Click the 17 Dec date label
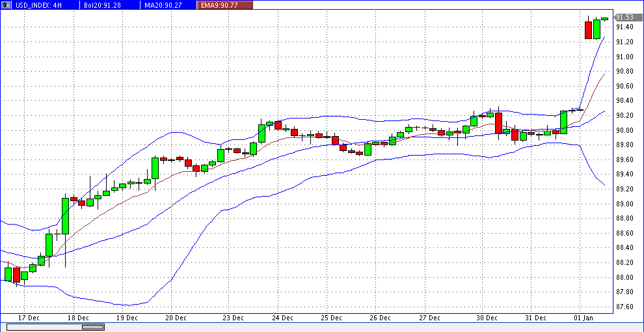 pos(29,318)
